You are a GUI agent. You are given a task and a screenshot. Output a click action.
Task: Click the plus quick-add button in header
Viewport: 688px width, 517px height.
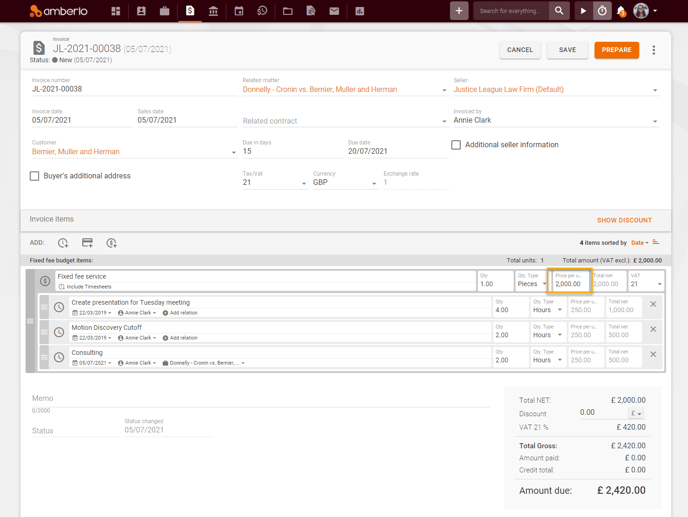pyautogui.click(x=459, y=11)
